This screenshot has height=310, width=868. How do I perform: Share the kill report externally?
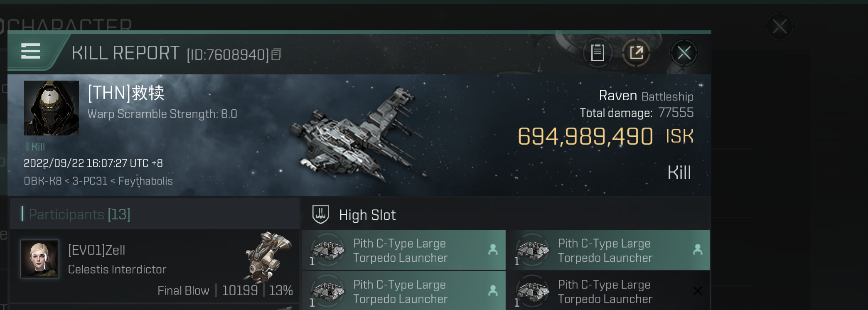(x=636, y=53)
